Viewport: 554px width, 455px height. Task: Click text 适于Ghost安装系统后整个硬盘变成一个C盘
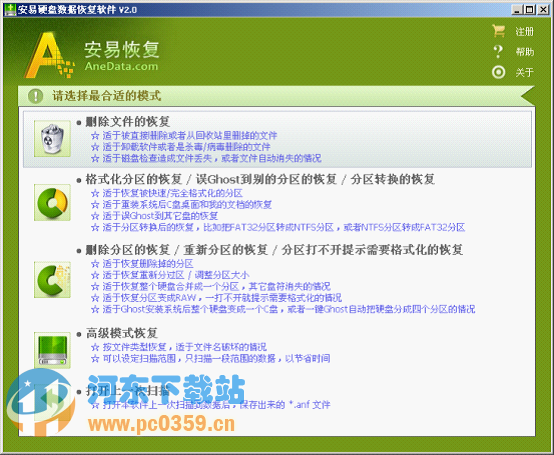(190, 309)
